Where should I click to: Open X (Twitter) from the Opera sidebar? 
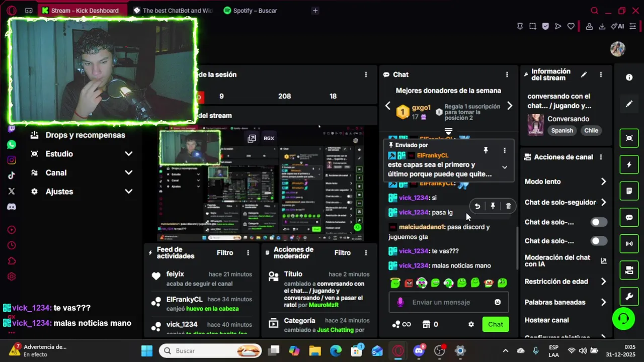[x=12, y=191]
